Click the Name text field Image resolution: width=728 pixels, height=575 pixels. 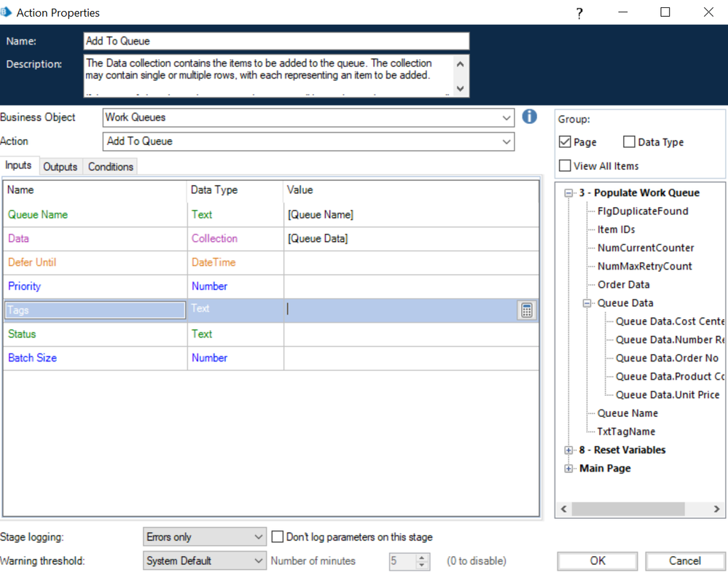click(275, 42)
